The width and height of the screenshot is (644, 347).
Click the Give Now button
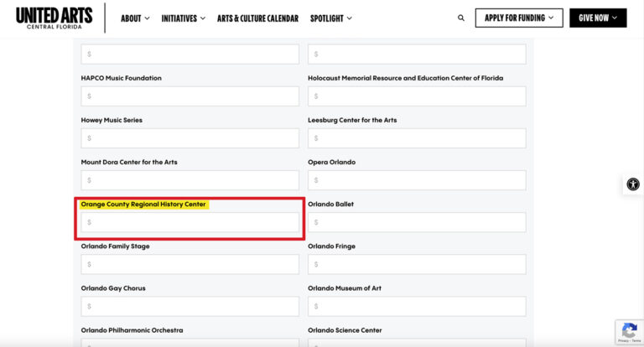(x=598, y=18)
